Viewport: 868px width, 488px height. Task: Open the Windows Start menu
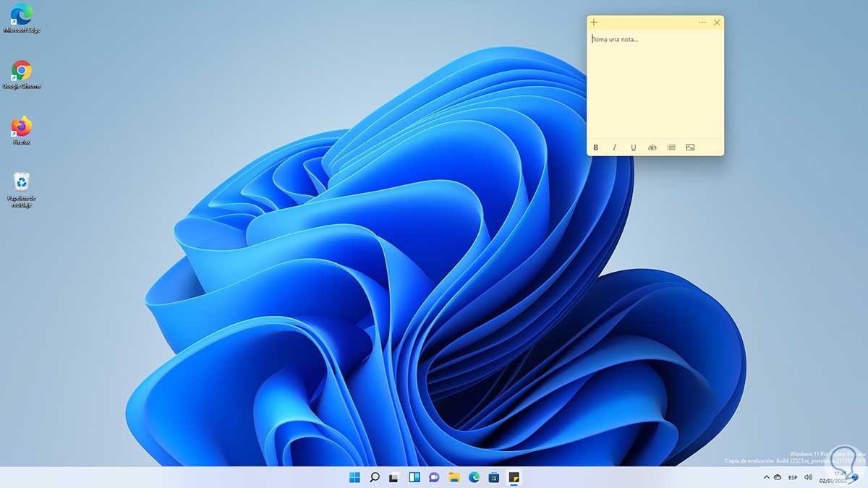[354, 477]
